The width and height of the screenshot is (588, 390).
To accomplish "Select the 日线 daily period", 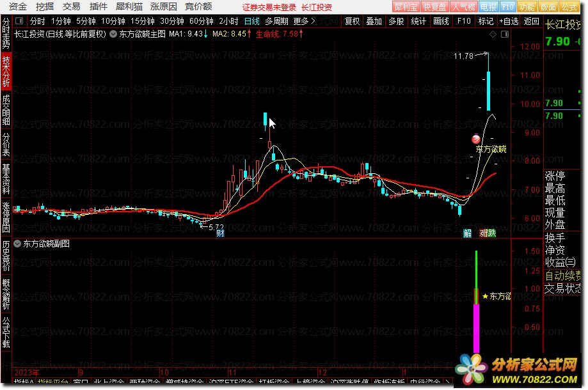I will pyautogui.click(x=252, y=21).
